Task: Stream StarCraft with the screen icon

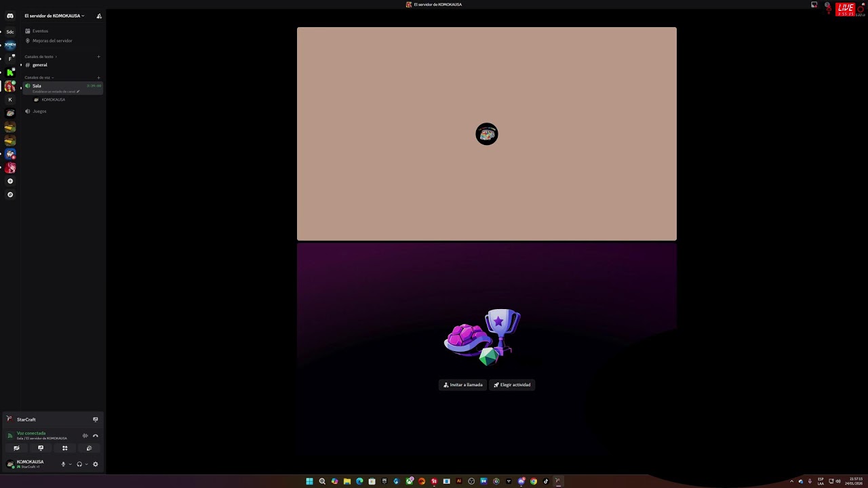Action: point(95,420)
